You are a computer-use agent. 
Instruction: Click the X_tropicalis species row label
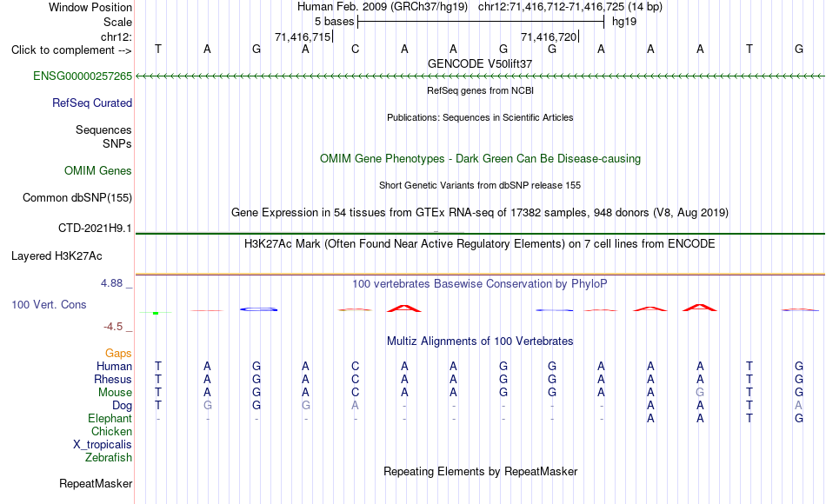click(x=103, y=445)
